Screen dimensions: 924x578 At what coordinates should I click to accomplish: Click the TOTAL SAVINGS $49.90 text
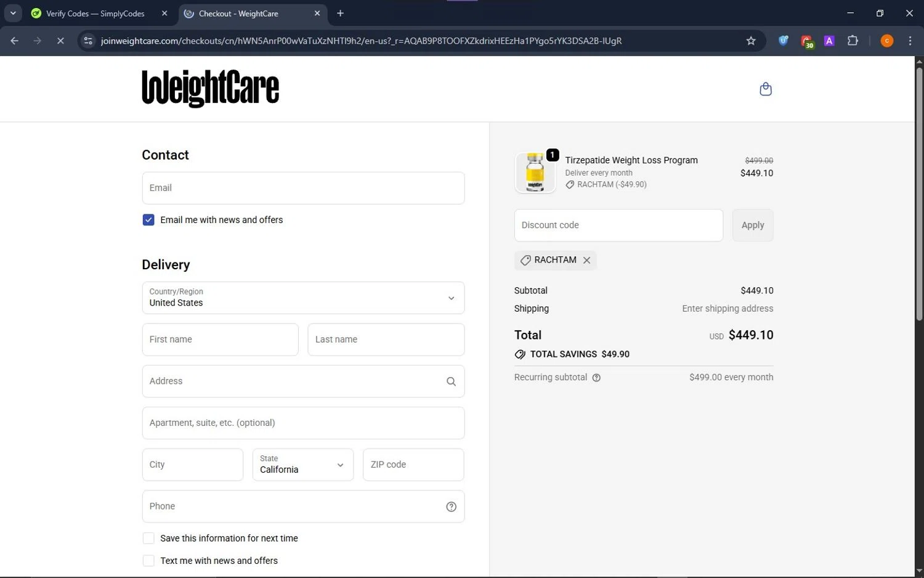580,354
